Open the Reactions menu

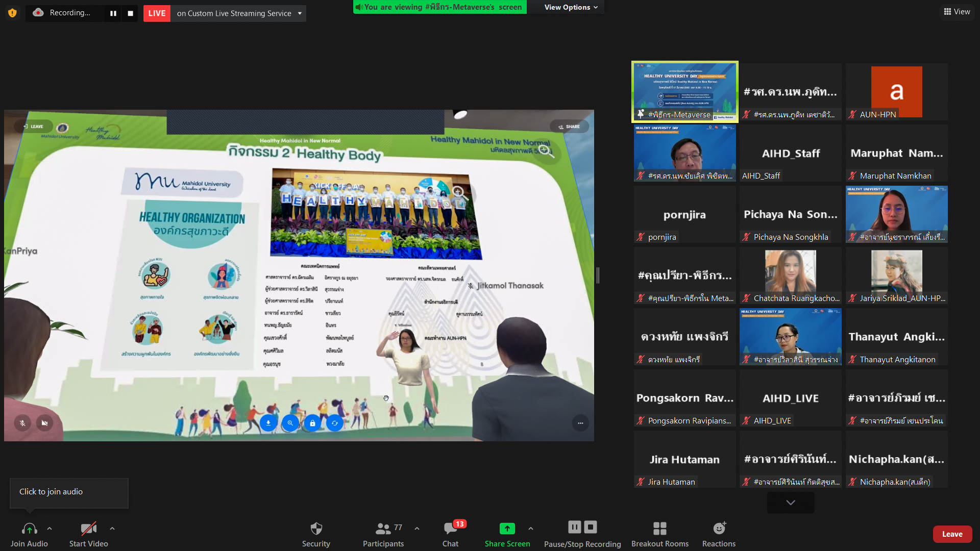[x=719, y=534]
